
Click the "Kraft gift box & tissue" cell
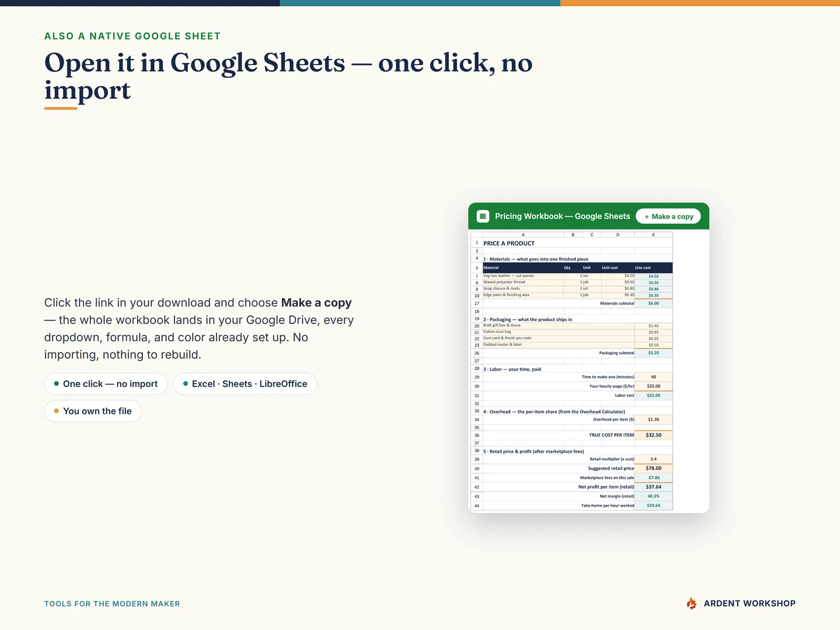click(559, 325)
